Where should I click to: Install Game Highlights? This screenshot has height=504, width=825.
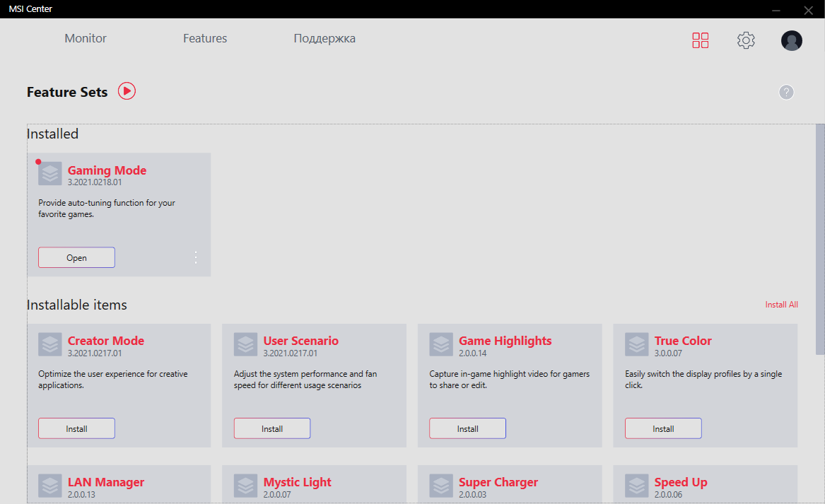point(467,428)
